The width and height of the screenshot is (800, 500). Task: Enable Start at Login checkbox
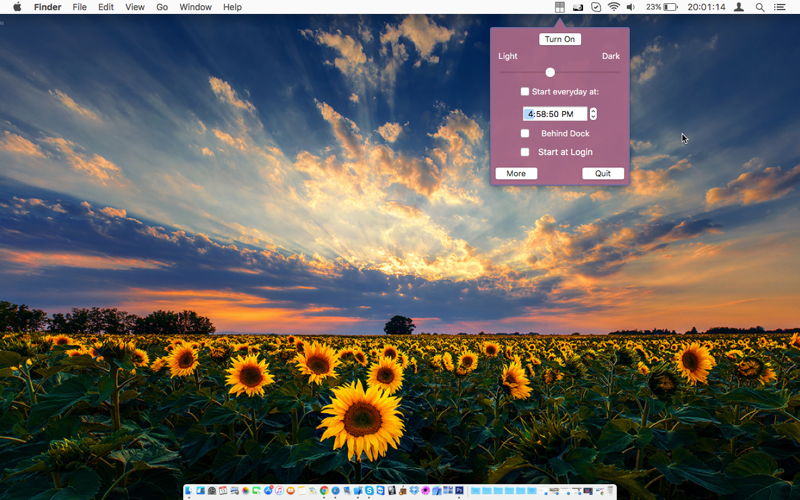pos(524,152)
